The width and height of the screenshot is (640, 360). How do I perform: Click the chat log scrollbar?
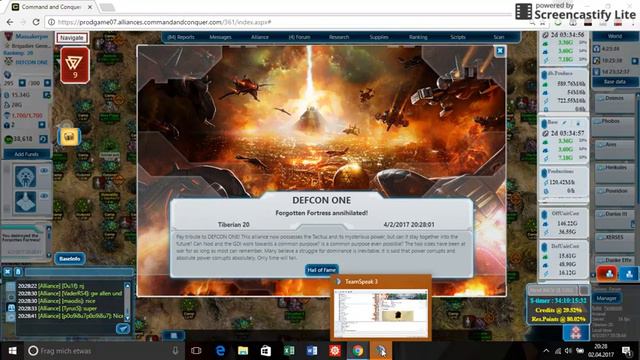pyautogui.click(x=127, y=302)
